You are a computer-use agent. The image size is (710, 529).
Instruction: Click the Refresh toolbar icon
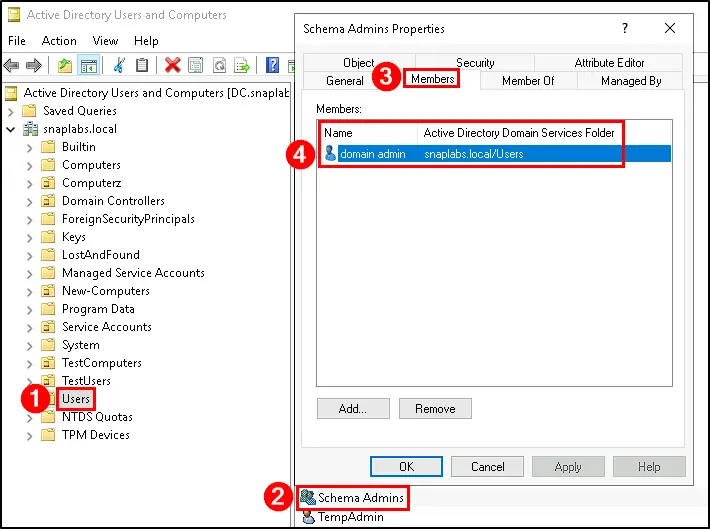tap(219, 66)
